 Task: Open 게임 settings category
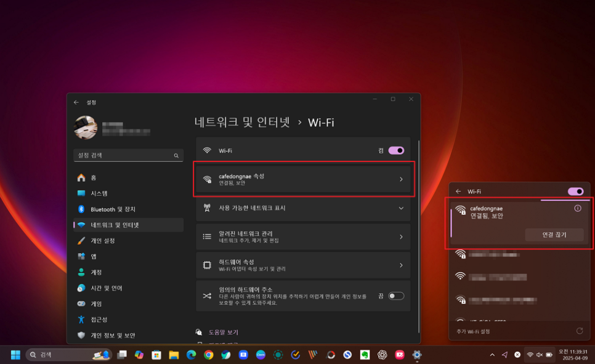tap(128, 304)
